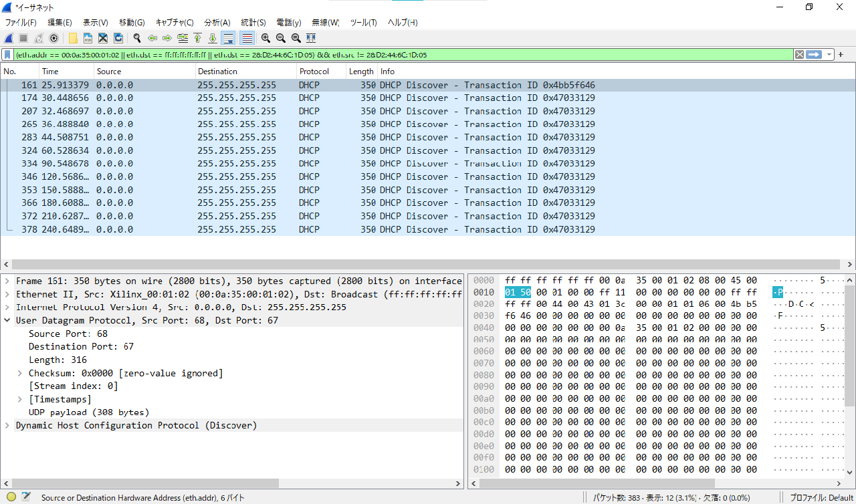Open the ツール(T) menu

point(363,22)
